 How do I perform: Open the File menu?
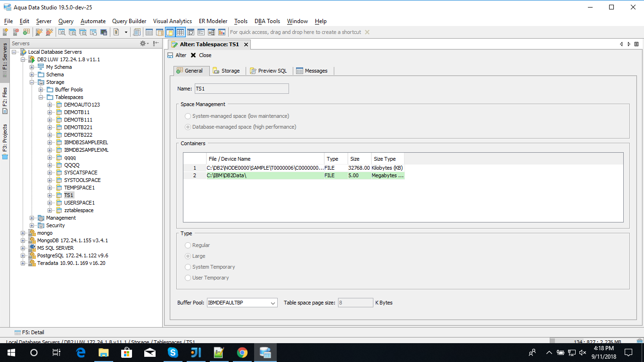click(8, 21)
